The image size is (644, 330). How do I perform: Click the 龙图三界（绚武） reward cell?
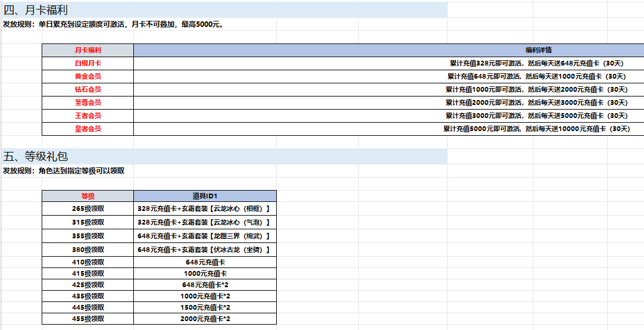[205, 236]
